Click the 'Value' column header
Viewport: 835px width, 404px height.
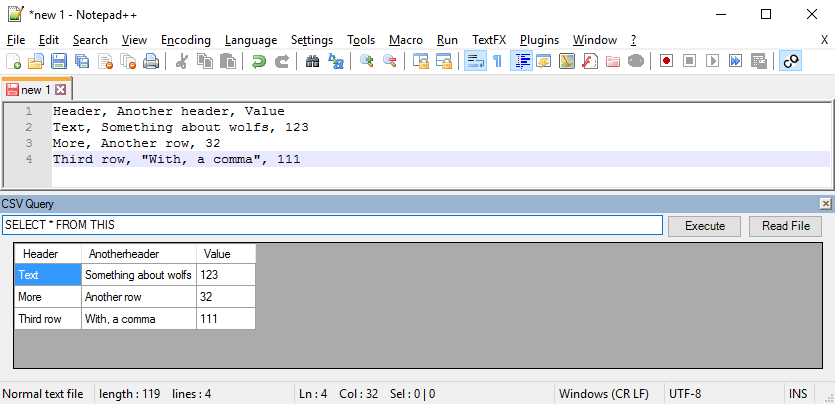pos(226,254)
